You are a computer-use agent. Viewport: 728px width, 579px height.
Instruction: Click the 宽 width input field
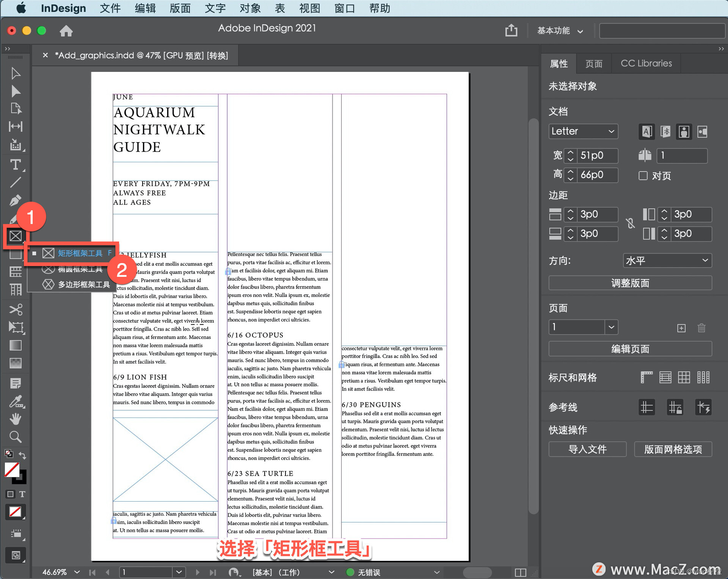click(x=597, y=155)
